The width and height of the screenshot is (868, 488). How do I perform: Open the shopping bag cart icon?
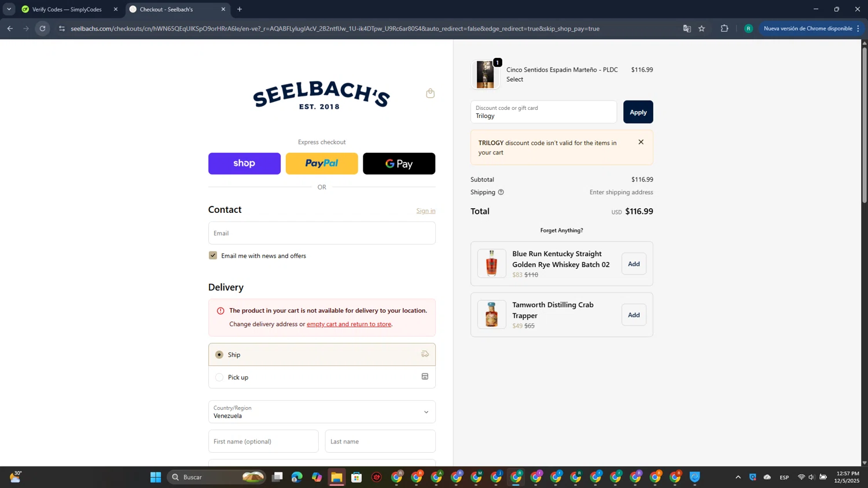pyautogui.click(x=430, y=93)
